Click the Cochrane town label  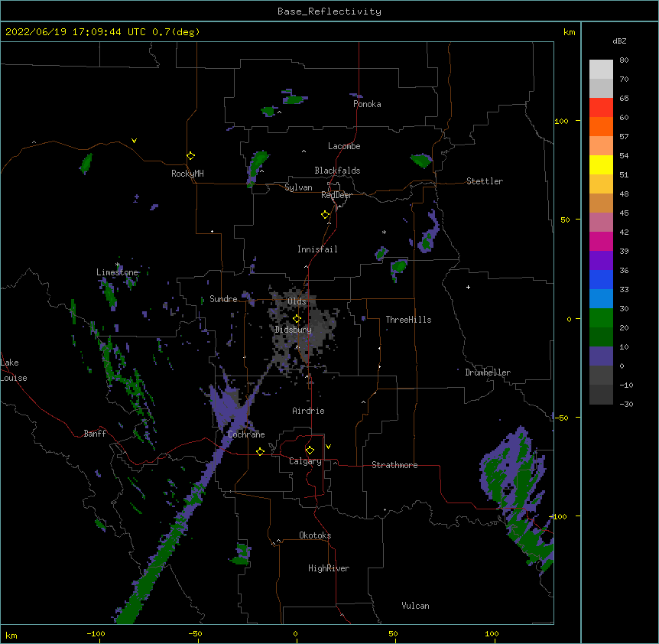click(x=246, y=434)
